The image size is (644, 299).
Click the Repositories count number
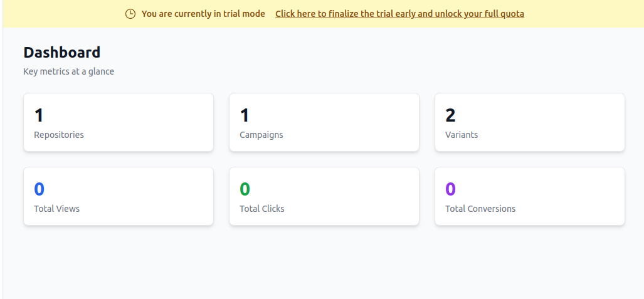39,115
